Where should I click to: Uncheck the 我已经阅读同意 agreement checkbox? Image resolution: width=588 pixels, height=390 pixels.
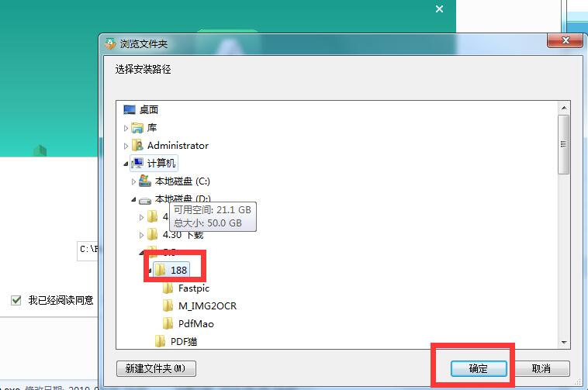click(16, 300)
